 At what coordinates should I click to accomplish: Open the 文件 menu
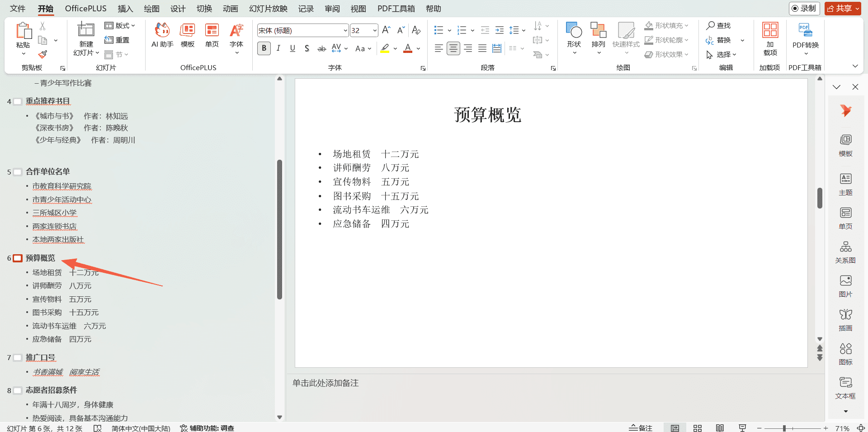(x=18, y=9)
